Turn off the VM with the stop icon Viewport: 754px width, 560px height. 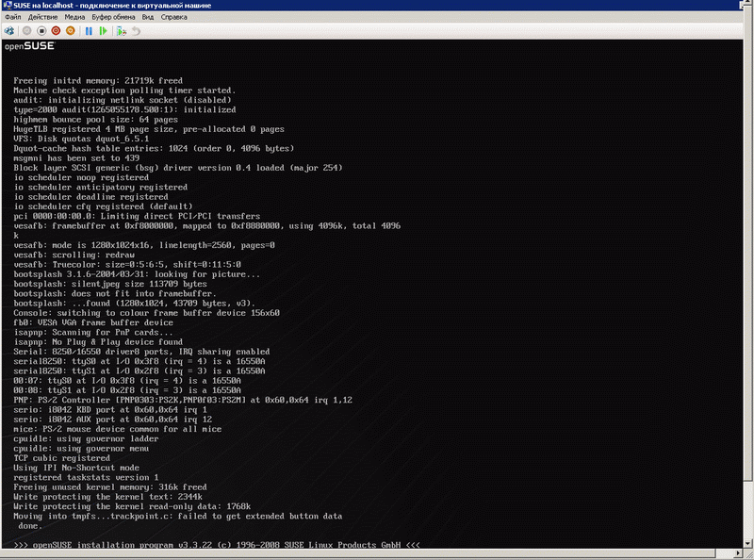[x=41, y=31]
